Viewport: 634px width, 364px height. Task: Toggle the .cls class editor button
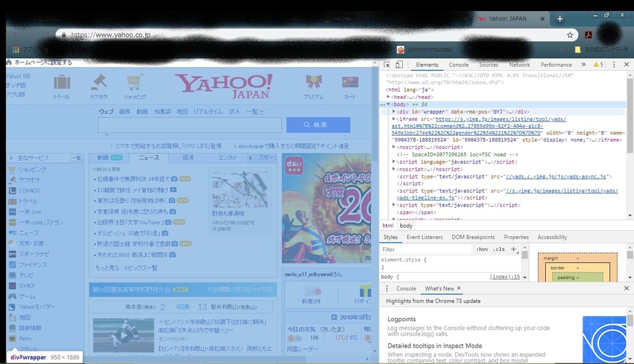click(x=499, y=249)
